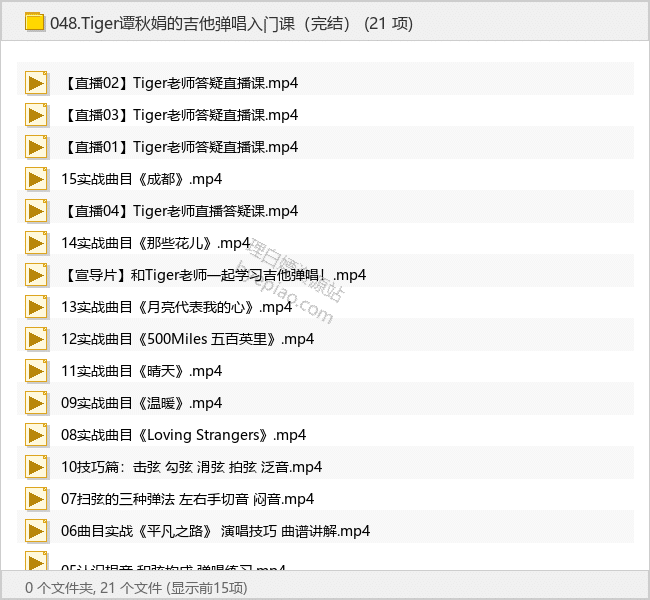
Task: Click the video icon for 【宣导片】 file
Action: (x=36, y=275)
